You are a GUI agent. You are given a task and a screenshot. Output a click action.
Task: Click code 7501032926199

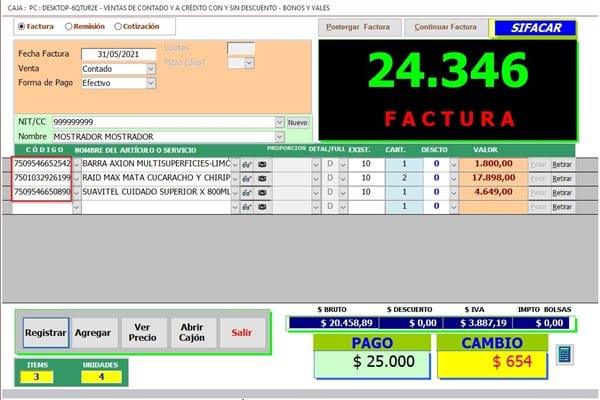click(42, 178)
